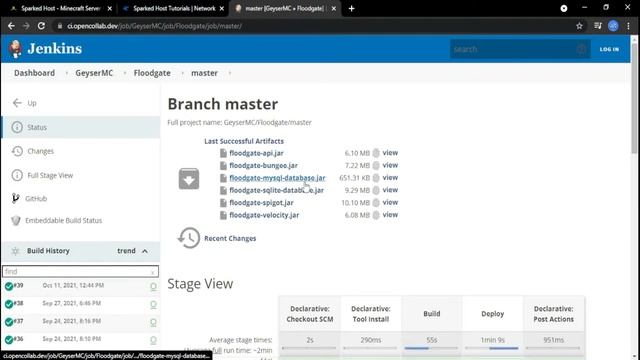Expand the breadcrumb arrow after master
The width and height of the screenshot is (640, 360).
pyautogui.click(x=230, y=73)
